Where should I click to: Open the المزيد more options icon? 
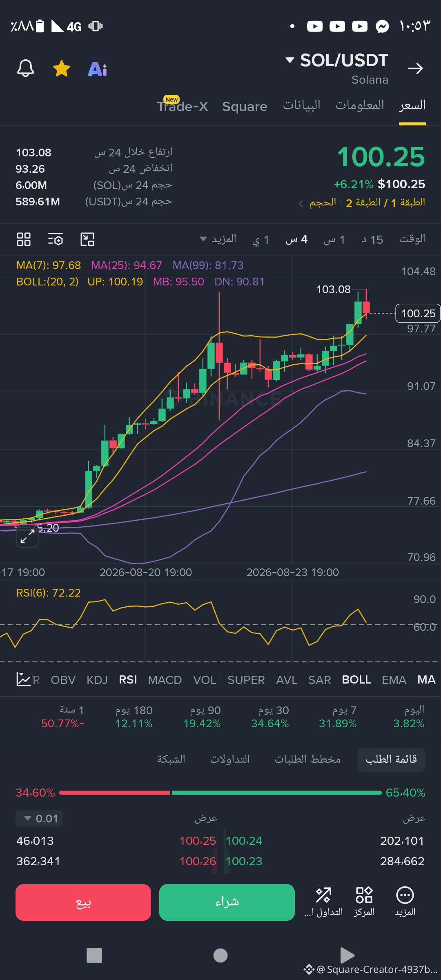[405, 902]
